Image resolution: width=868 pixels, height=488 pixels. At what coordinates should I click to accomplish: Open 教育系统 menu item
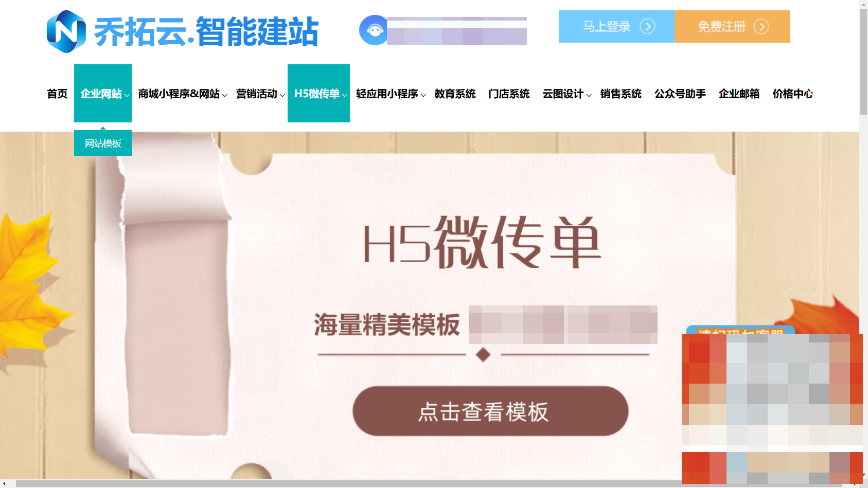point(455,94)
